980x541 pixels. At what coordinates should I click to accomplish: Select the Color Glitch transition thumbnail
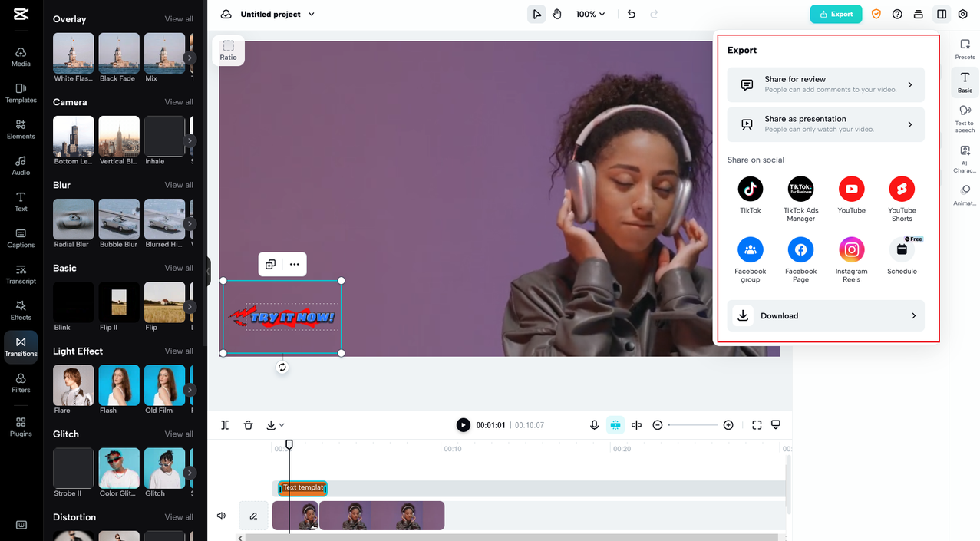[x=119, y=468]
